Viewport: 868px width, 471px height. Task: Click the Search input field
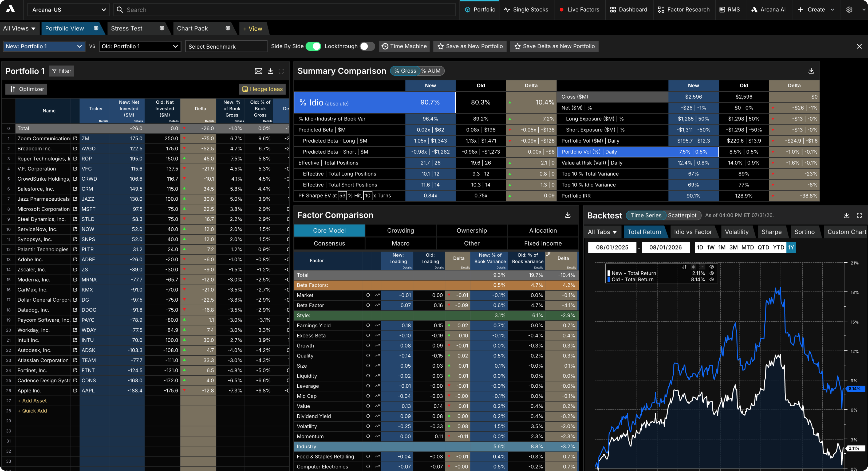coord(285,10)
